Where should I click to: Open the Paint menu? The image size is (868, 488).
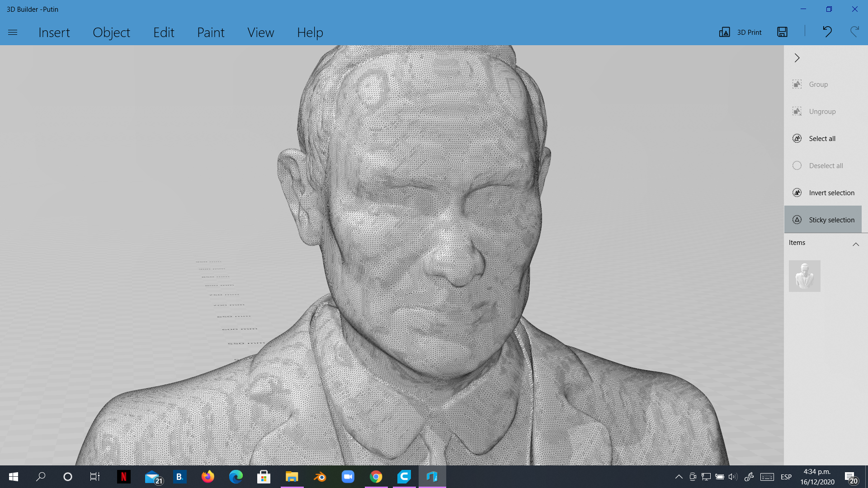(x=211, y=32)
